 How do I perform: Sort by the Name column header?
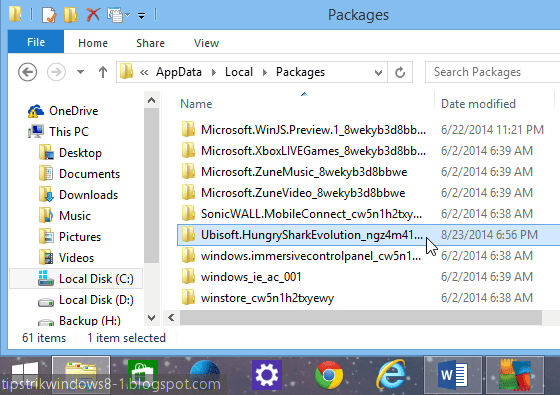point(196,104)
